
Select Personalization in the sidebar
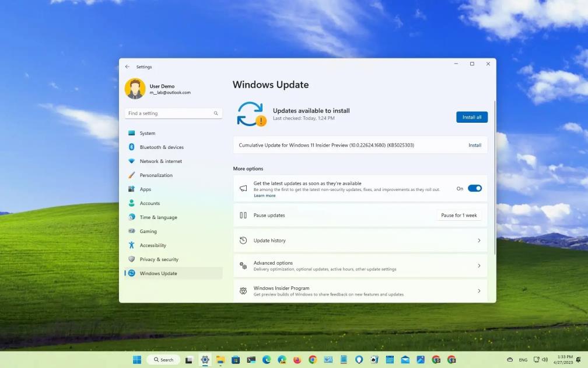coord(173,175)
